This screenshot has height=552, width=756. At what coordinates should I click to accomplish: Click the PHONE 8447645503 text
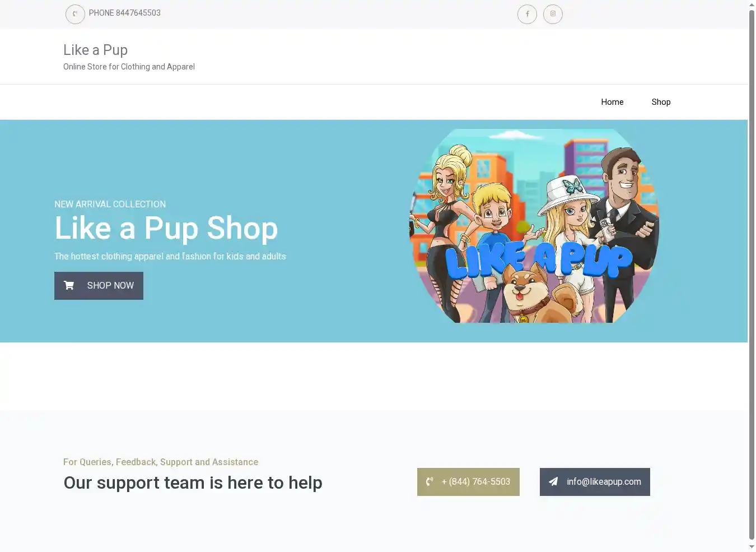[124, 13]
